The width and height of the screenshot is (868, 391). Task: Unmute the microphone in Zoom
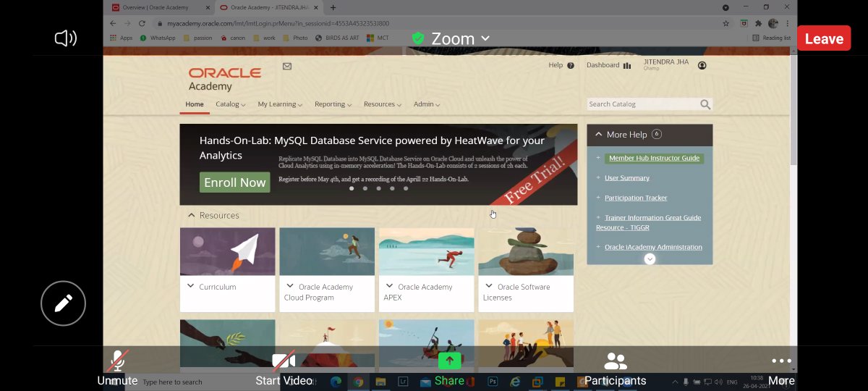(117, 368)
